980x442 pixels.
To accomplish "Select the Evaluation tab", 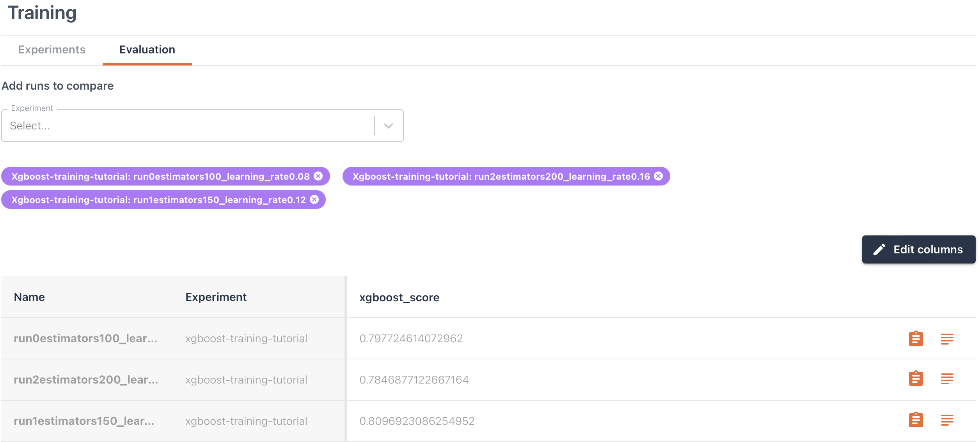I will tap(147, 50).
